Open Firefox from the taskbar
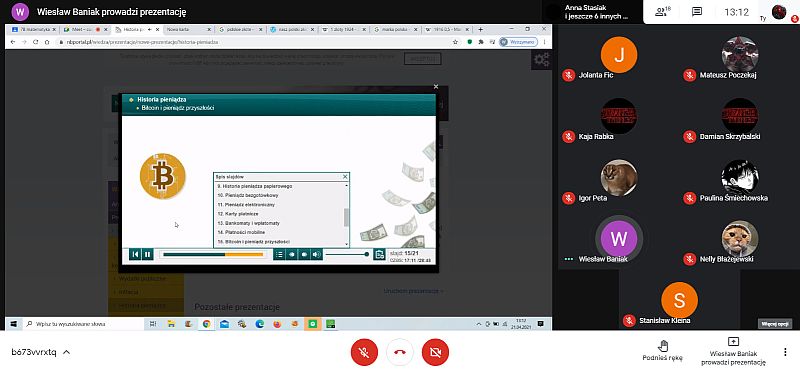The image size is (800, 373). pyautogui.click(x=277, y=324)
